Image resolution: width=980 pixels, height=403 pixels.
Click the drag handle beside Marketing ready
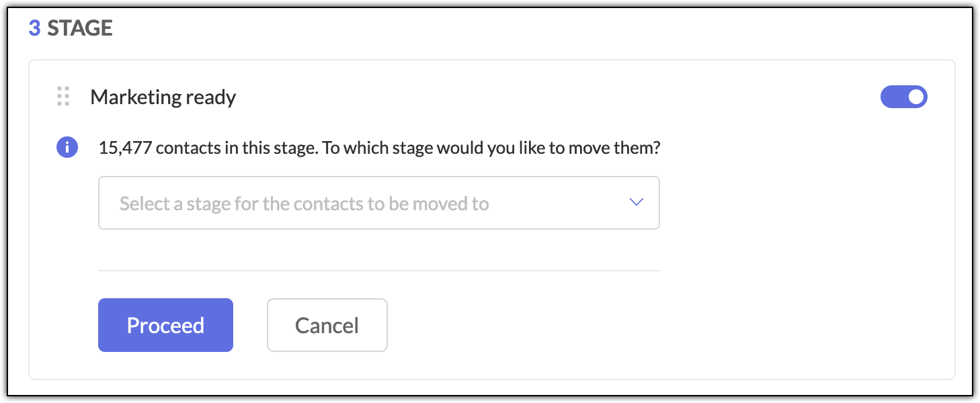63,97
